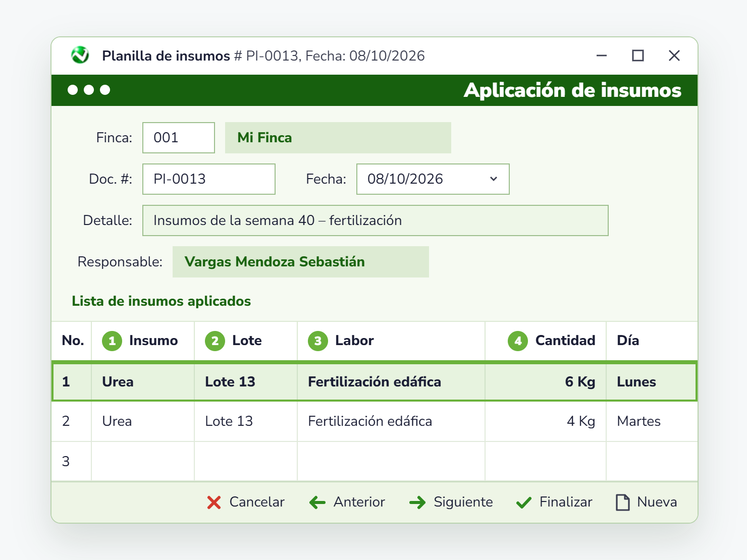This screenshot has height=560, width=747.
Task: Click the three-dot menu in green header
Action: 89,90
